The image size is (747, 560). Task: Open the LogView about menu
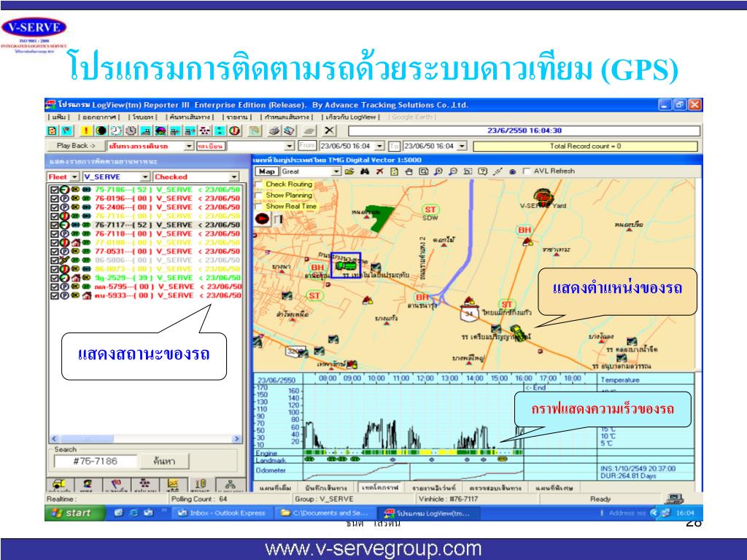(x=351, y=117)
